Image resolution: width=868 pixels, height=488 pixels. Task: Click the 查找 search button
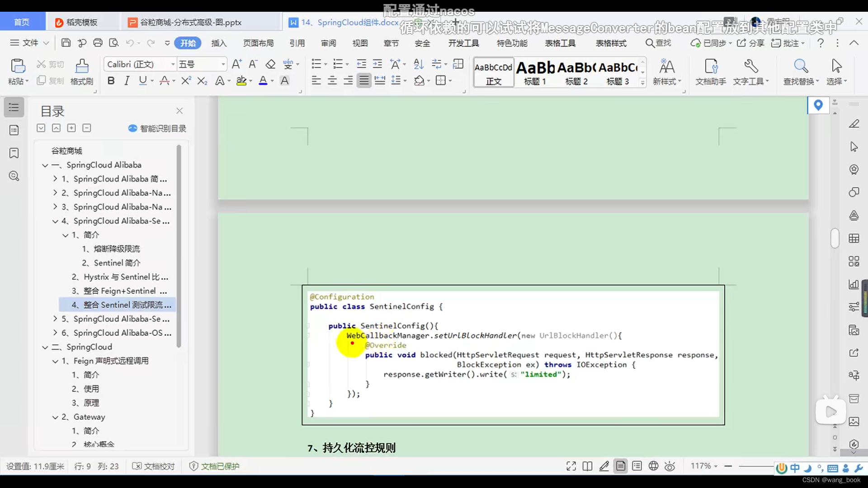[x=658, y=43]
